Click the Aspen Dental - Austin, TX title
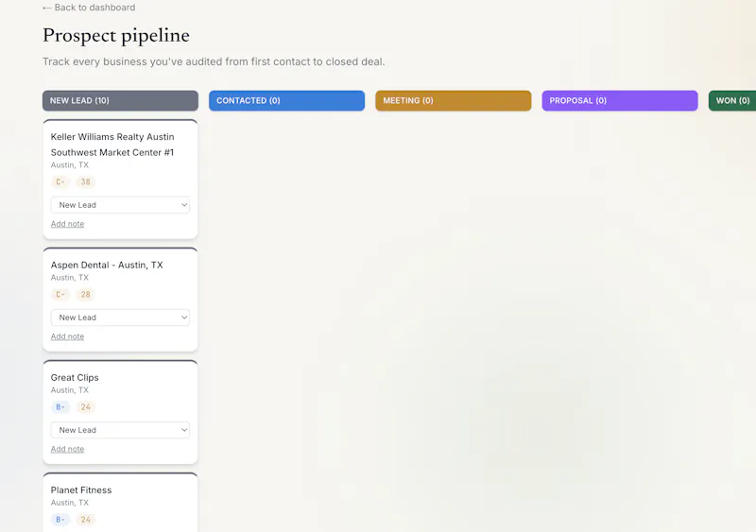The height and width of the screenshot is (532, 756). pyautogui.click(x=107, y=265)
